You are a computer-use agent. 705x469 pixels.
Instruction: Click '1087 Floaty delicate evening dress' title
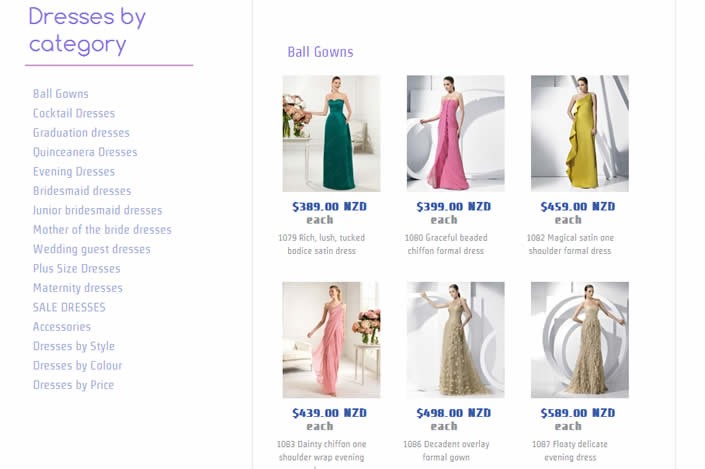570,451
